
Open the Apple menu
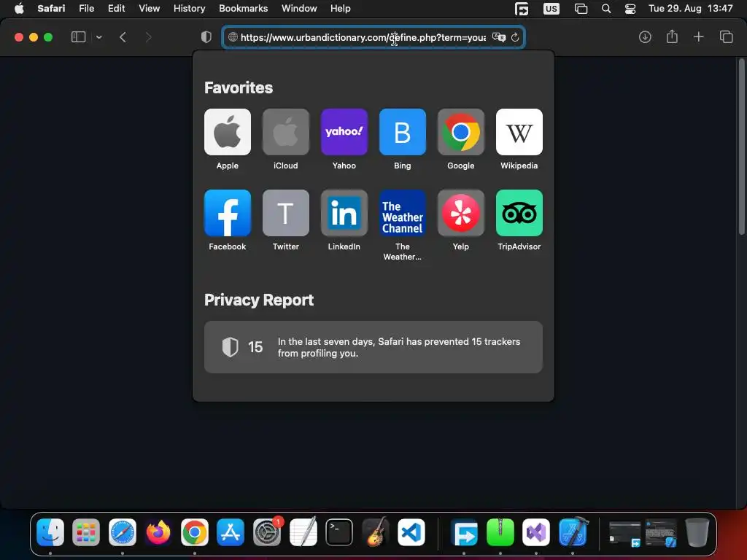point(19,8)
